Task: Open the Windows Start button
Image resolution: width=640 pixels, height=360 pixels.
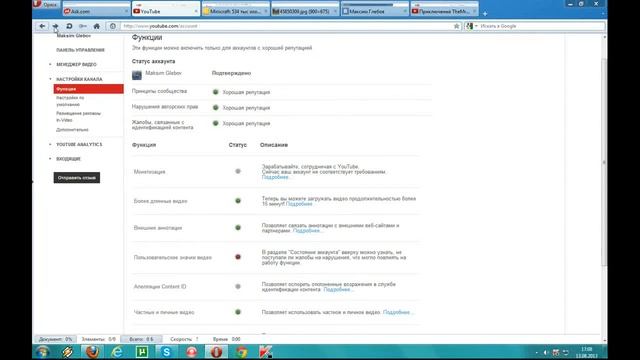Action: pos(42,352)
